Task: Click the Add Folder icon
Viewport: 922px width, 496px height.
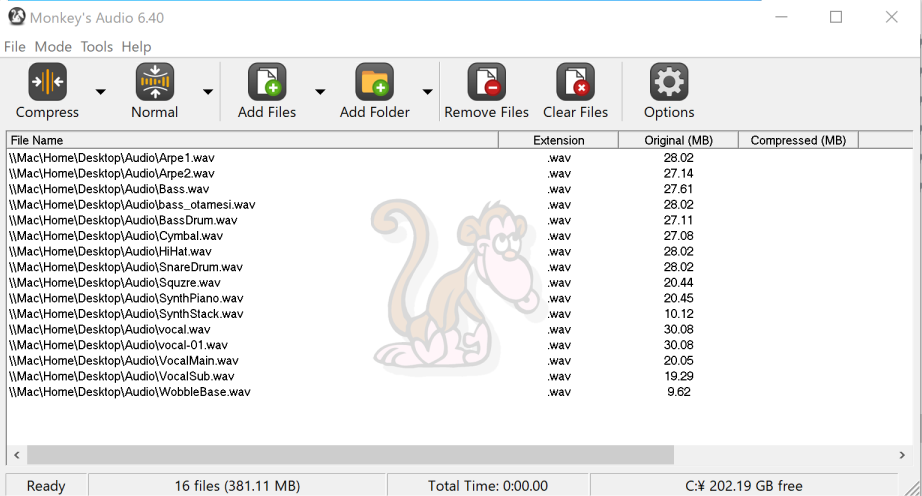Action: click(x=375, y=82)
